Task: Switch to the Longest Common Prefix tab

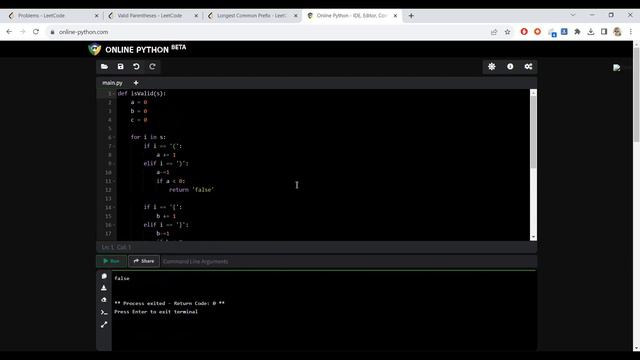Action: point(251,16)
